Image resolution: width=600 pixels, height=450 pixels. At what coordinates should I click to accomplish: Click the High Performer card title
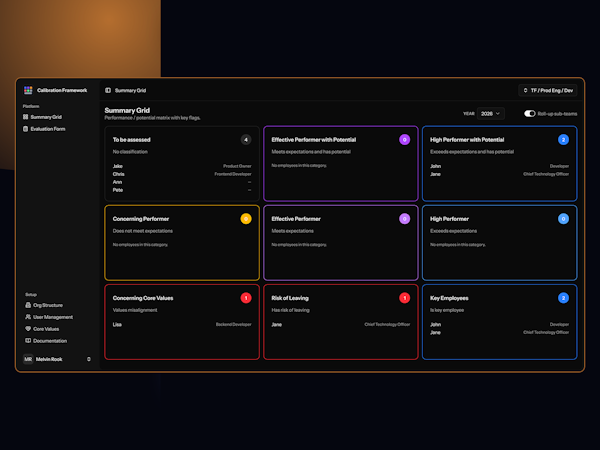[x=449, y=219]
